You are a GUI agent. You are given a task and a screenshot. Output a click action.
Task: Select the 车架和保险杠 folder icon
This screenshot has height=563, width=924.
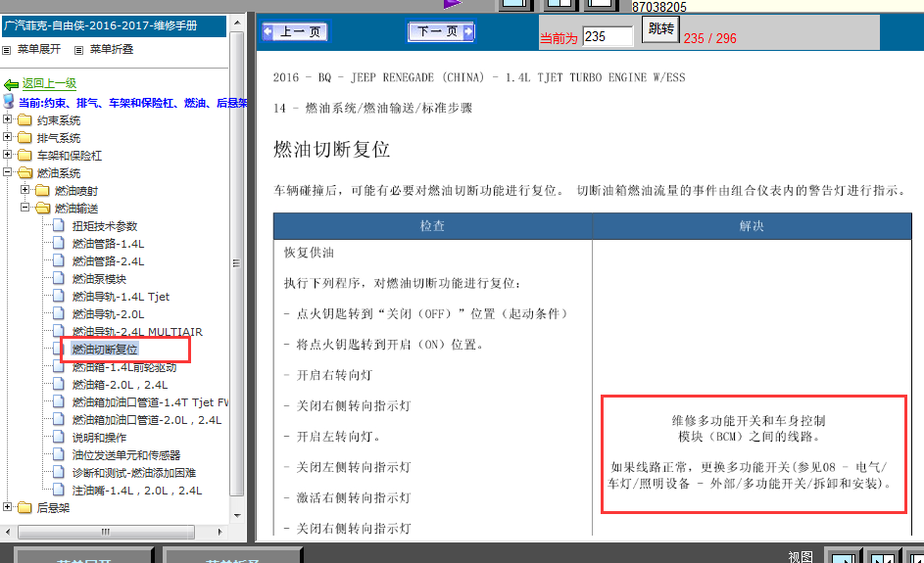pos(24,156)
